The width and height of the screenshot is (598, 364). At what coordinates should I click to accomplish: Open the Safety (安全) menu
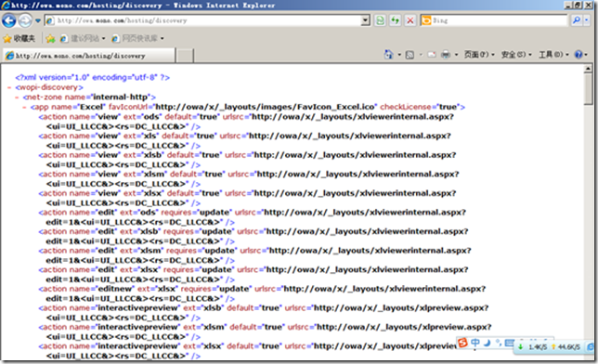(516, 55)
